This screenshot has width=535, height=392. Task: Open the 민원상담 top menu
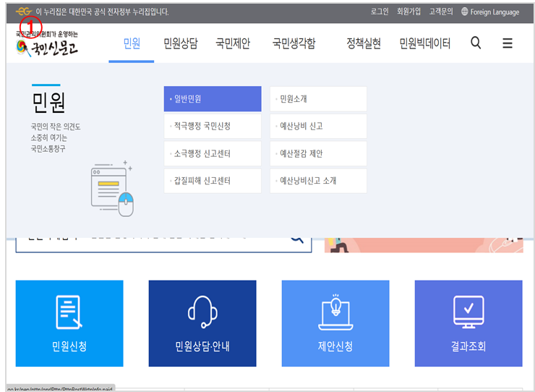tap(181, 43)
